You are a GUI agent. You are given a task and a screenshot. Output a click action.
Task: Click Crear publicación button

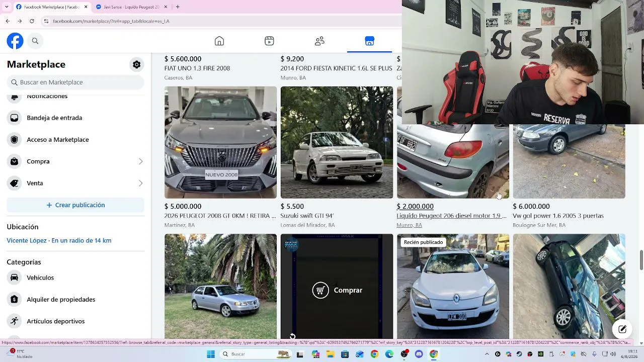pyautogui.click(x=75, y=205)
